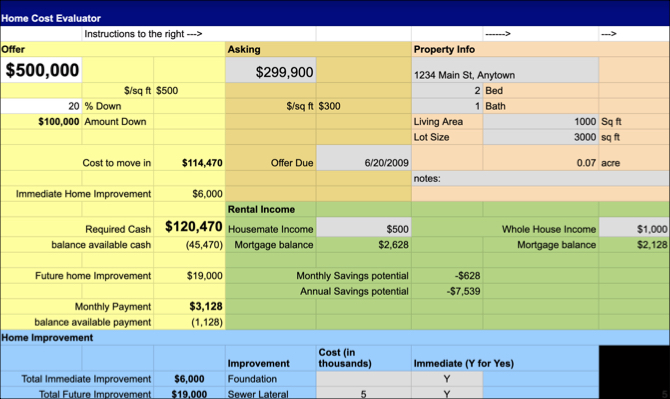Image resolution: width=670 pixels, height=399 pixels.
Task: Click the 20 percent down value cell
Action: [x=41, y=106]
